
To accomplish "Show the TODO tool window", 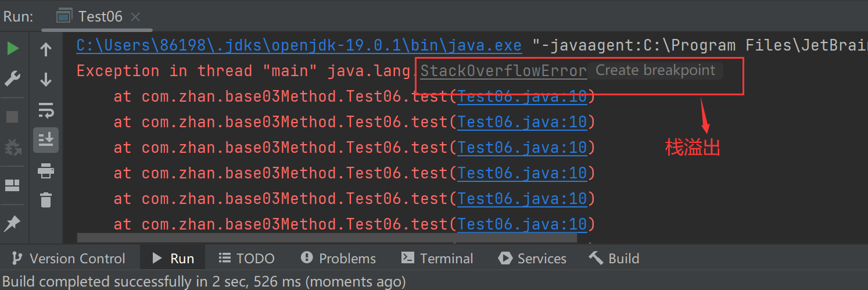I will click(247, 259).
